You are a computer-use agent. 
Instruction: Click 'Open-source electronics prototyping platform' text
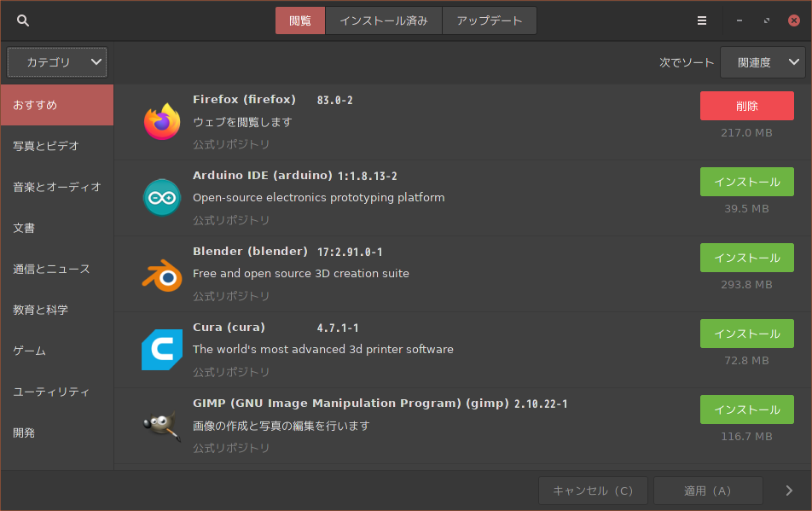(x=318, y=198)
